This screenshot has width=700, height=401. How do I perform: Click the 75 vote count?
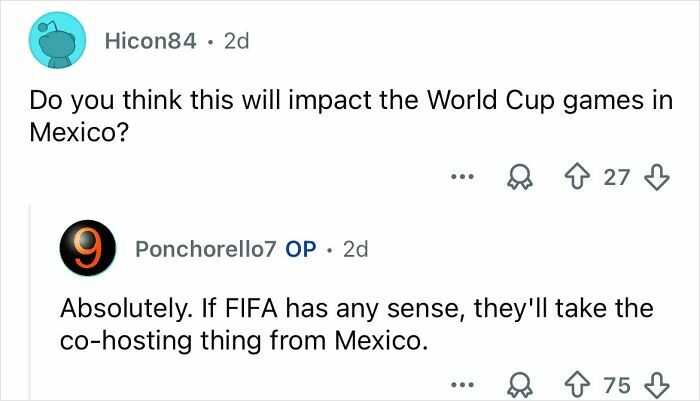618,384
